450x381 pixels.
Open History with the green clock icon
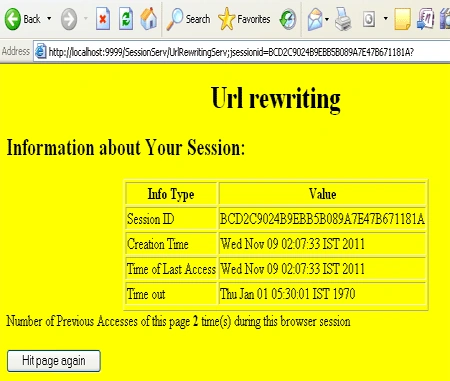(288, 19)
